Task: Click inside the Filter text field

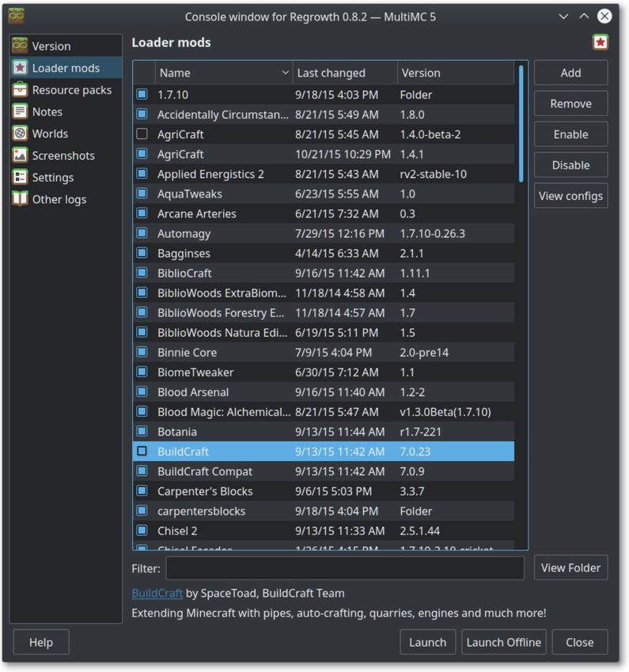Action: click(345, 568)
